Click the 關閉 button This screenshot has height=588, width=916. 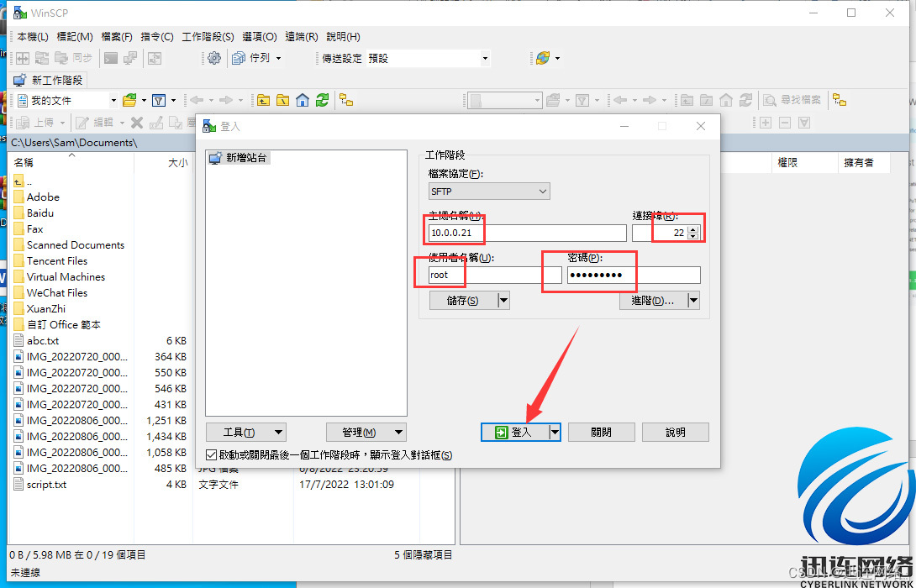click(601, 433)
